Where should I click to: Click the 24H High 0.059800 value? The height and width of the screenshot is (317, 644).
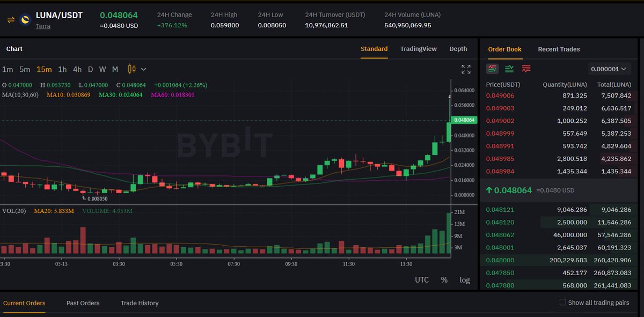[225, 25]
